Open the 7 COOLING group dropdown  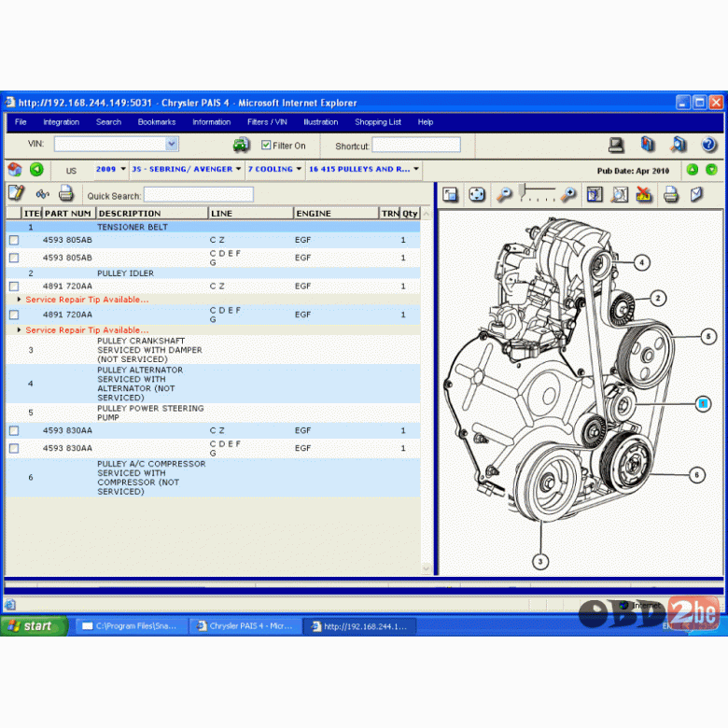tap(299, 169)
